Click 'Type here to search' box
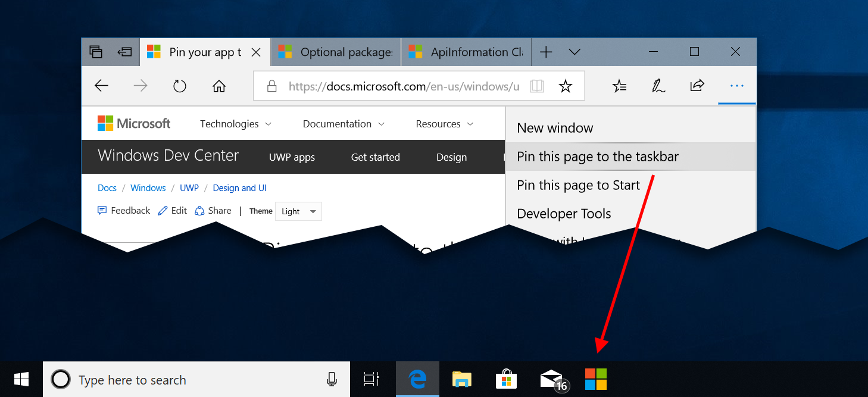 (x=196, y=379)
